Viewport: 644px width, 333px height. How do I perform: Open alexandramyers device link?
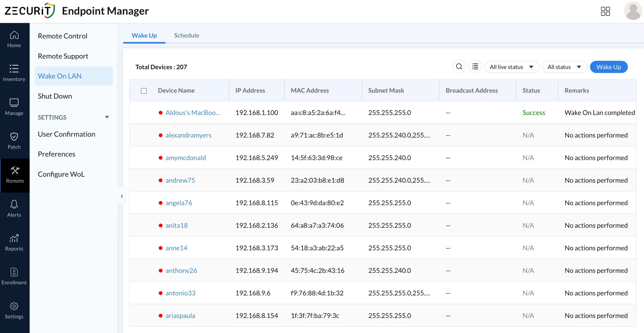click(188, 135)
